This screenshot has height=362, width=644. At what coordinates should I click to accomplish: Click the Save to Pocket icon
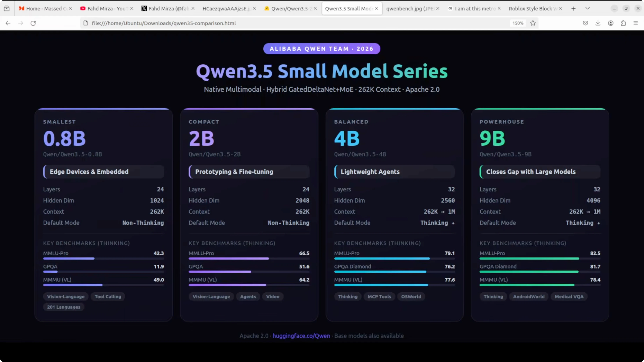(x=585, y=23)
